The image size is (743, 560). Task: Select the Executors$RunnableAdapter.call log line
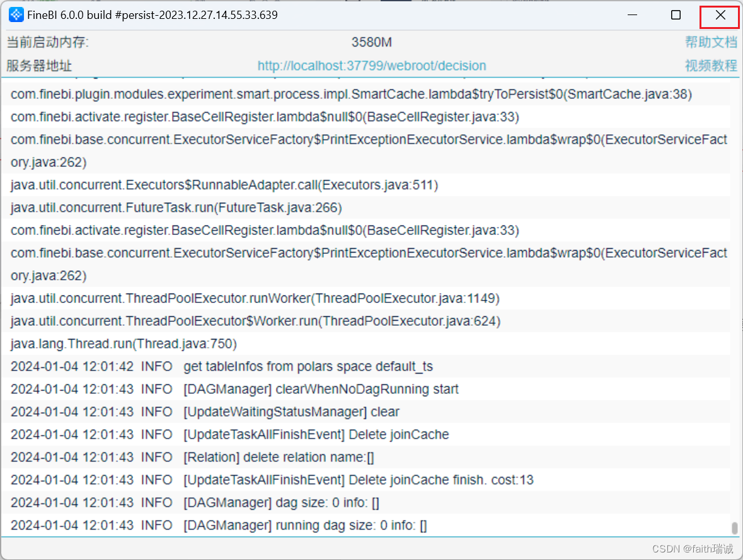click(224, 185)
